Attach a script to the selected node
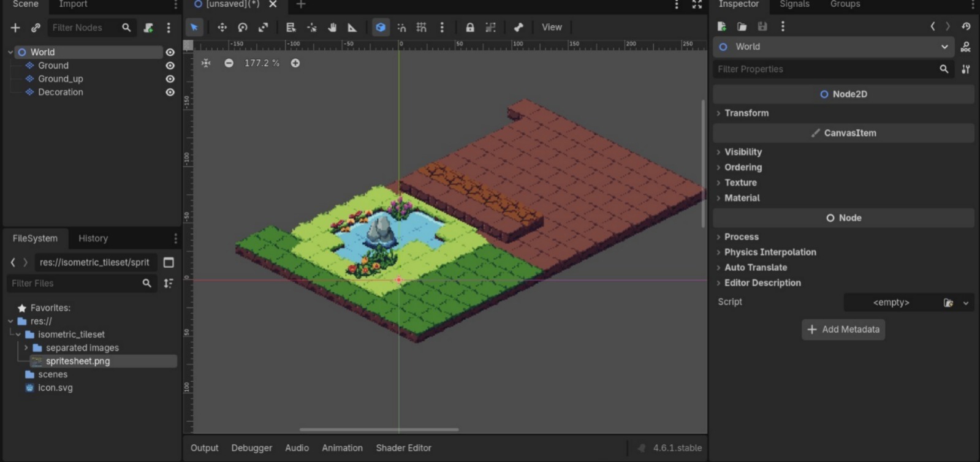980x462 pixels. point(148,28)
